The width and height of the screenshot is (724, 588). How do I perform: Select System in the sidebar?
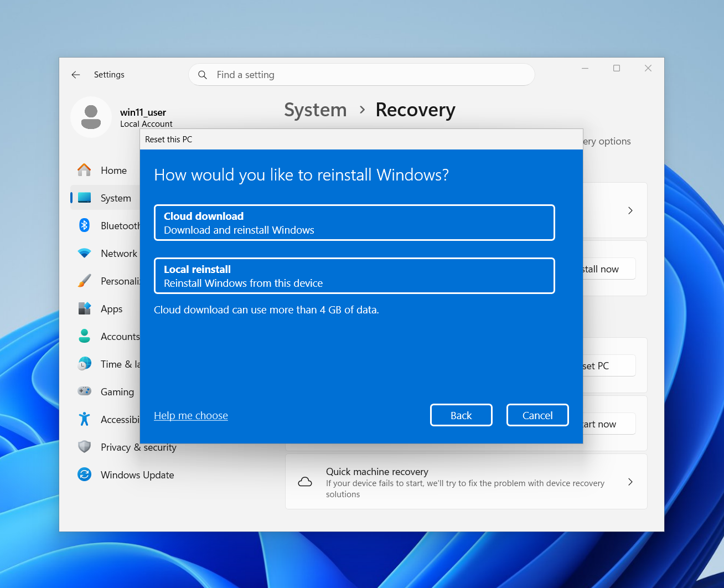coord(105,198)
